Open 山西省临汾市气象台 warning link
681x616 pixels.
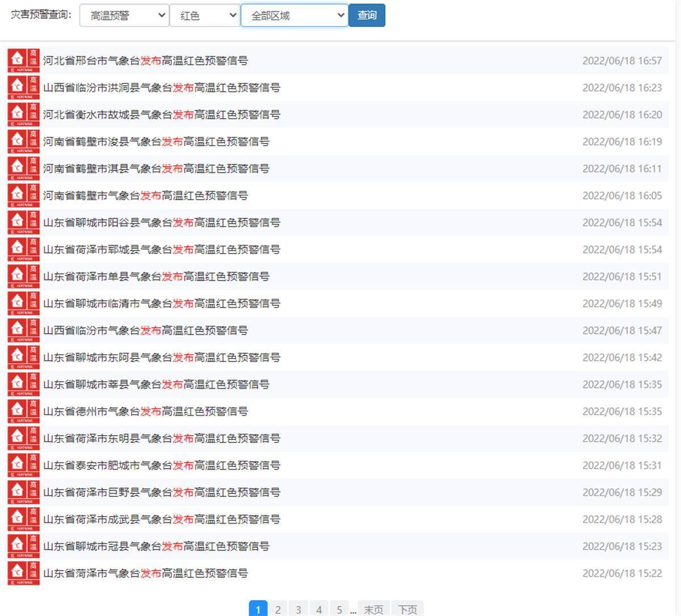[x=145, y=330]
